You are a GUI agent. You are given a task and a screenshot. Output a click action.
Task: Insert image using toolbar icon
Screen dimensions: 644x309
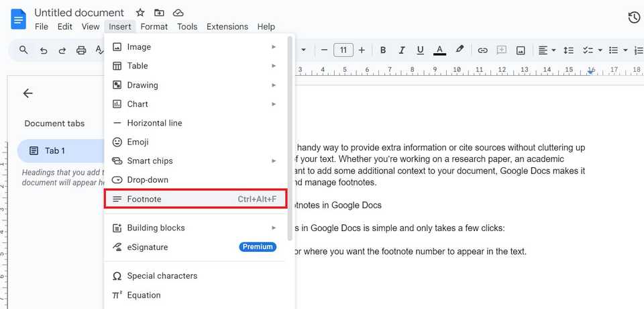coord(521,50)
